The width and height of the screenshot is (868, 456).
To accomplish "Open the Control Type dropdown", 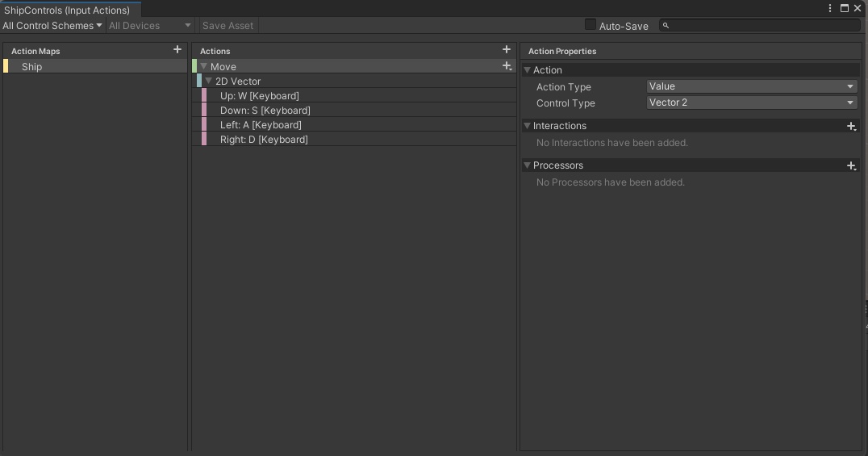I will pos(751,102).
